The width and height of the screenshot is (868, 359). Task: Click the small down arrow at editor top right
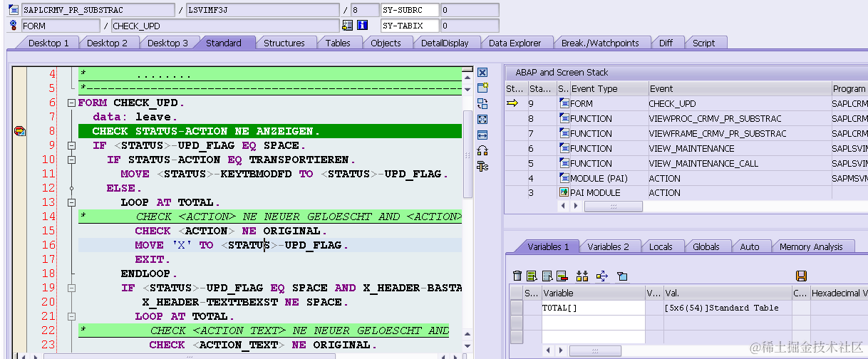[467, 89]
